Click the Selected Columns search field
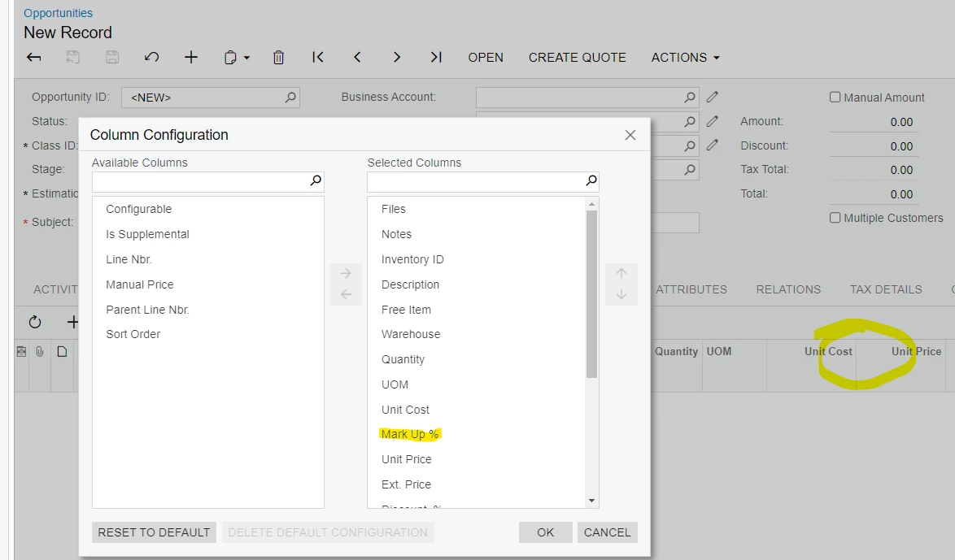The width and height of the screenshot is (955, 560). 480,181
